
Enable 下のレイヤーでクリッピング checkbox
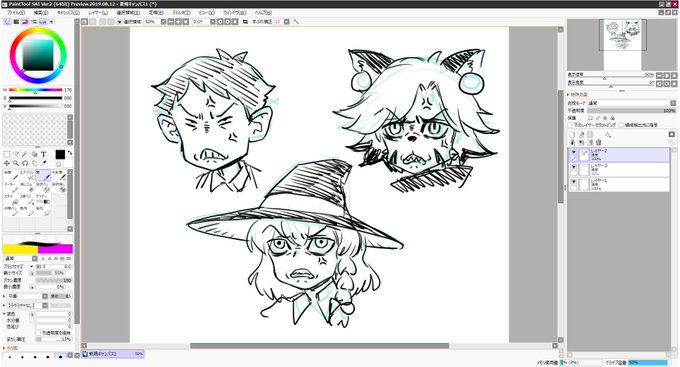pos(571,125)
